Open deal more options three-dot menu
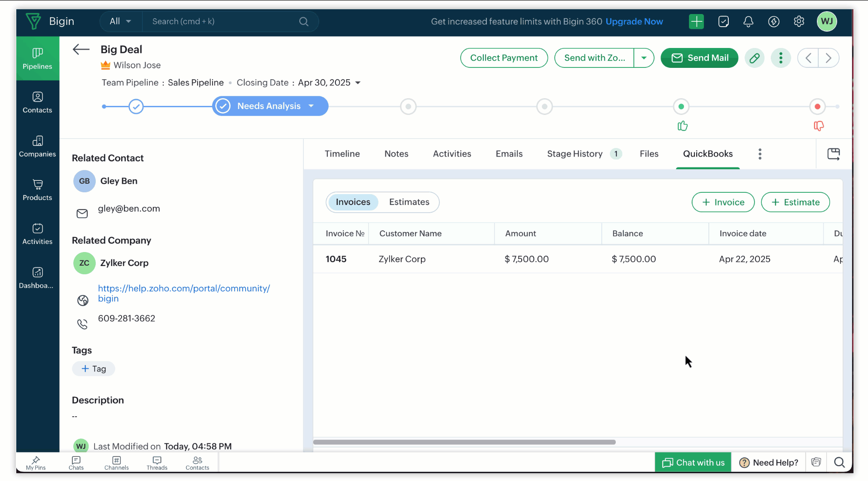The height and width of the screenshot is (481, 868). click(781, 58)
